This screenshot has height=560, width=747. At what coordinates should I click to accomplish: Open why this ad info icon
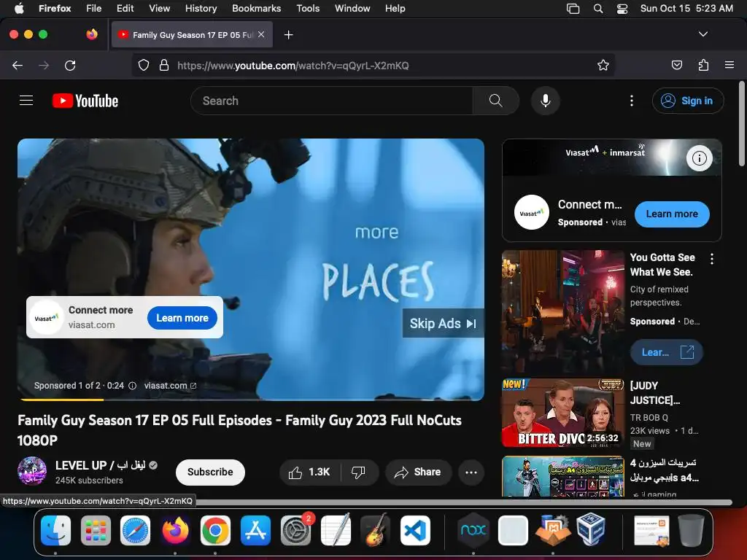[133, 386]
